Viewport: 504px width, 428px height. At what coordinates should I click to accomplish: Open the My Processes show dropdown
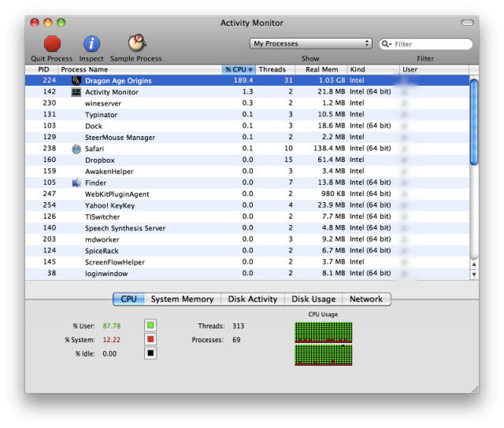click(311, 44)
